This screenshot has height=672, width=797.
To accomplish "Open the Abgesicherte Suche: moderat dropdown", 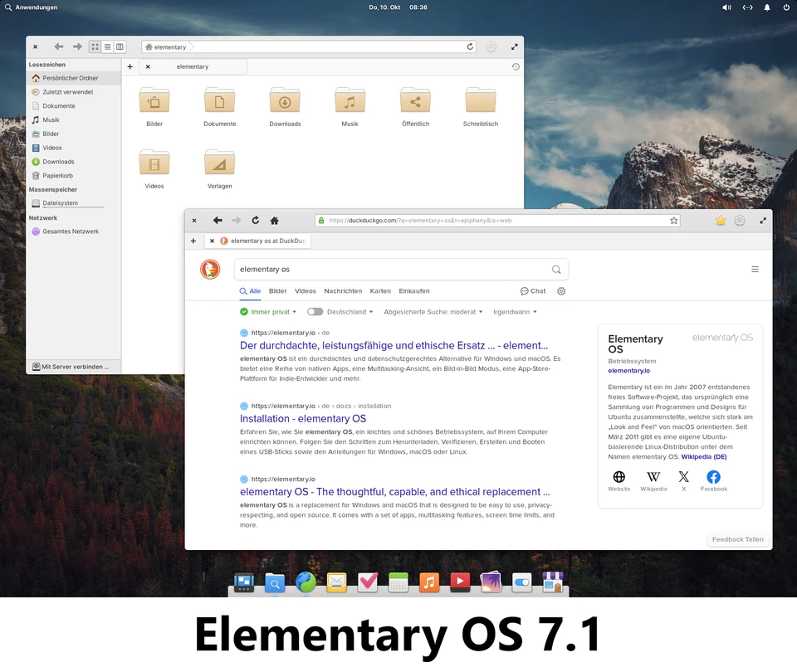I will [433, 312].
